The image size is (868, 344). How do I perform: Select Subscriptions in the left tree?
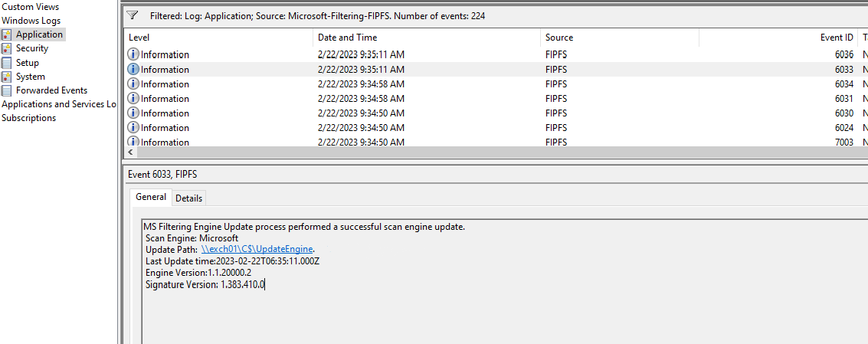pyautogui.click(x=29, y=118)
